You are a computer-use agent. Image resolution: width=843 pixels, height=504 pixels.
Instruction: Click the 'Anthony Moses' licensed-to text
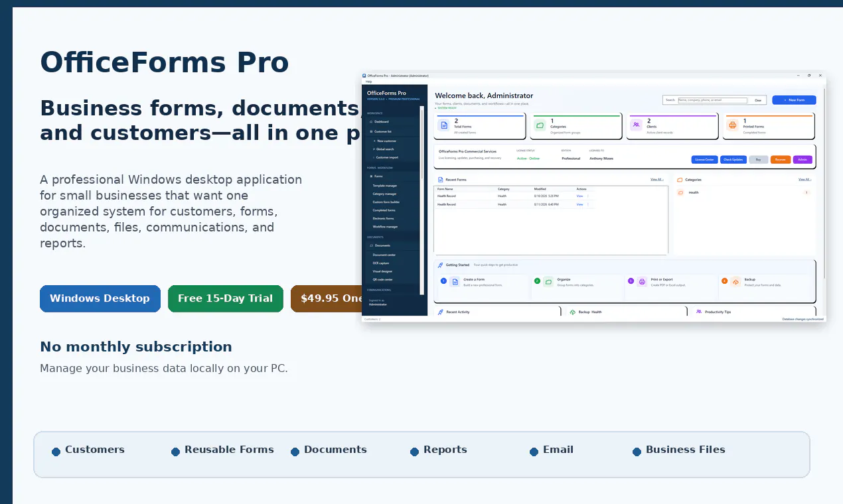[601, 158]
